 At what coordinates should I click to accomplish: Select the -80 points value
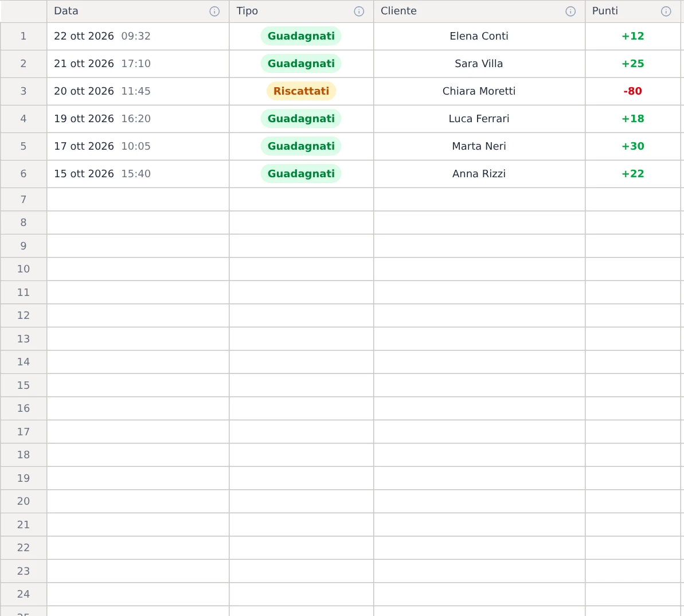click(632, 91)
